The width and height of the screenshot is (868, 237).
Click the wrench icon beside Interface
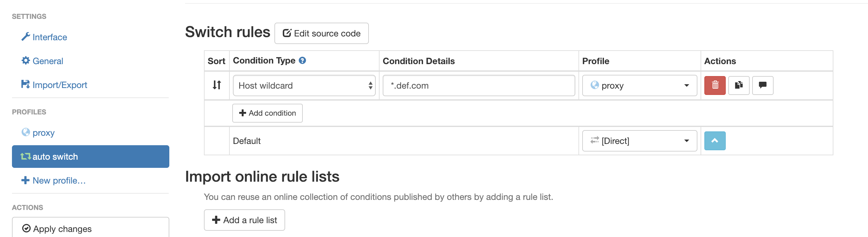click(25, 37)
